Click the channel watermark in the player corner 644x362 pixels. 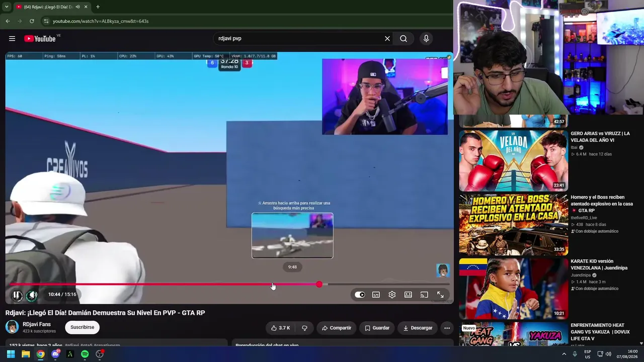tap(443, 270)
